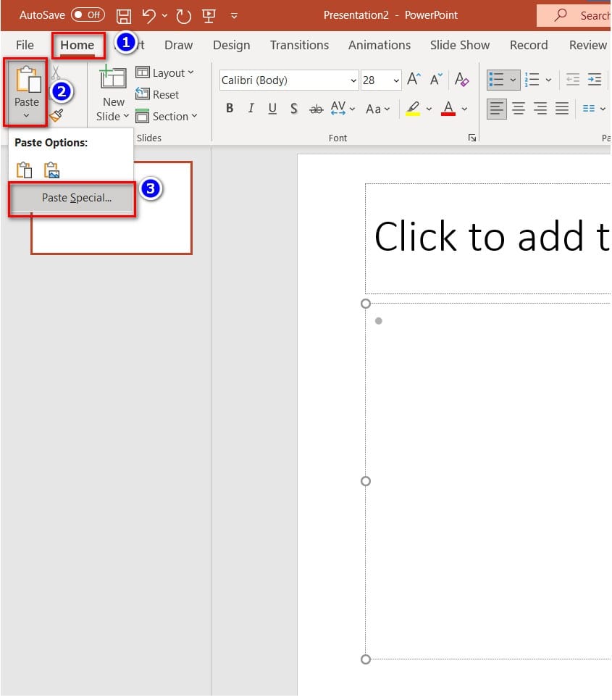612x700 pixels.
Task: Select the Format Painter brush icon
Action: [x=56, y=116]
